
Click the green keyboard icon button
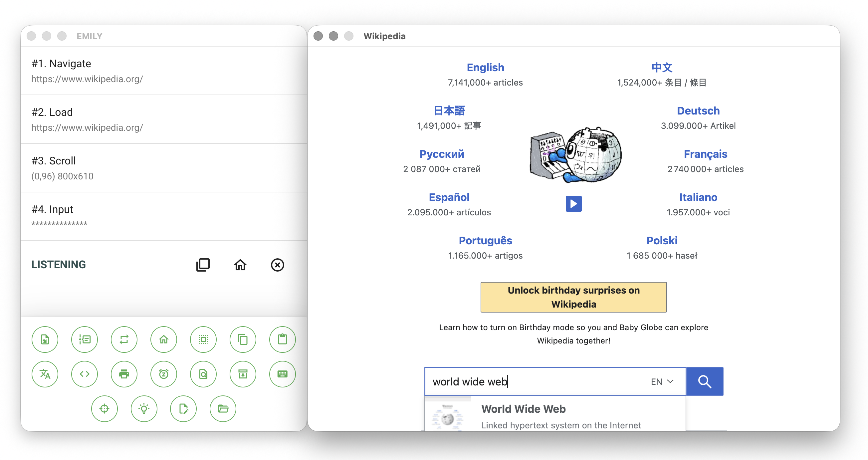coord(282,374)
